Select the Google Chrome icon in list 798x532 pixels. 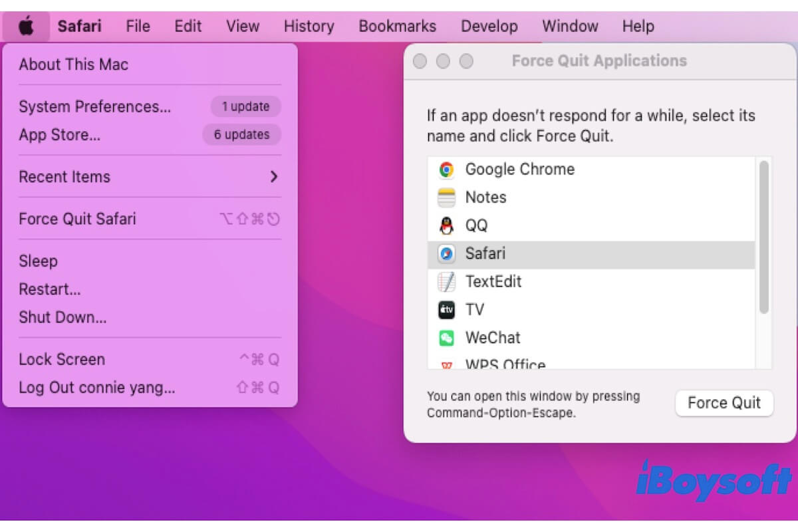point(446,170)
